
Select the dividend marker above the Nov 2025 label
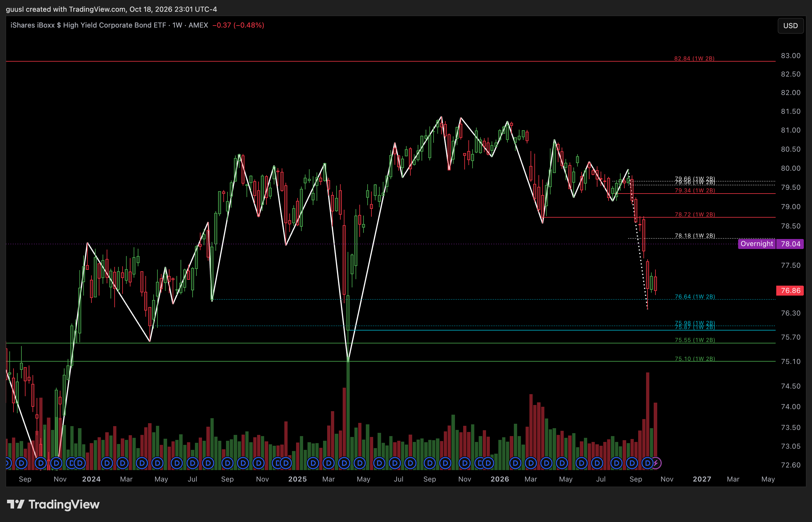coord(464,463)
